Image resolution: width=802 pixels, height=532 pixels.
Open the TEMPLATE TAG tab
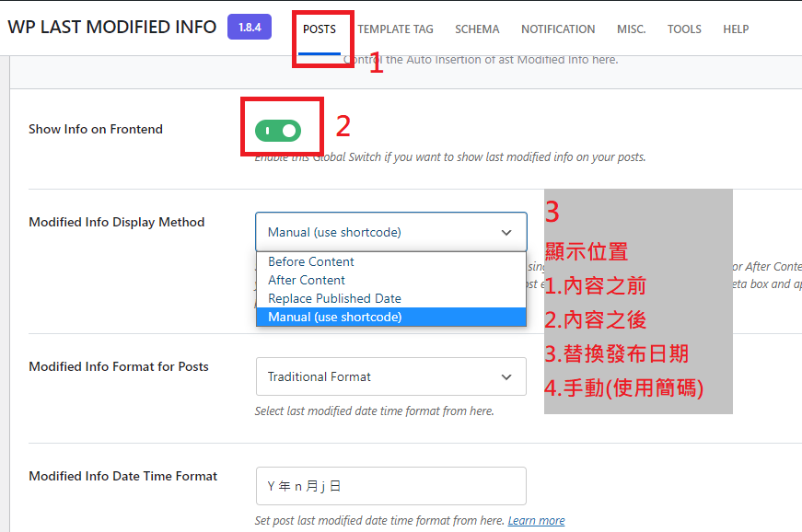point(395,29)
